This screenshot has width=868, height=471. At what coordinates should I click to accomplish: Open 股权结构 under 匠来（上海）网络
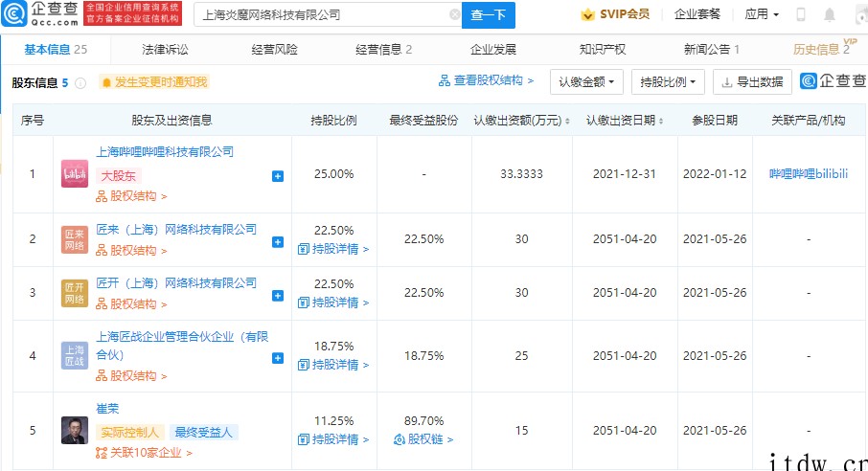coord(131,251)
